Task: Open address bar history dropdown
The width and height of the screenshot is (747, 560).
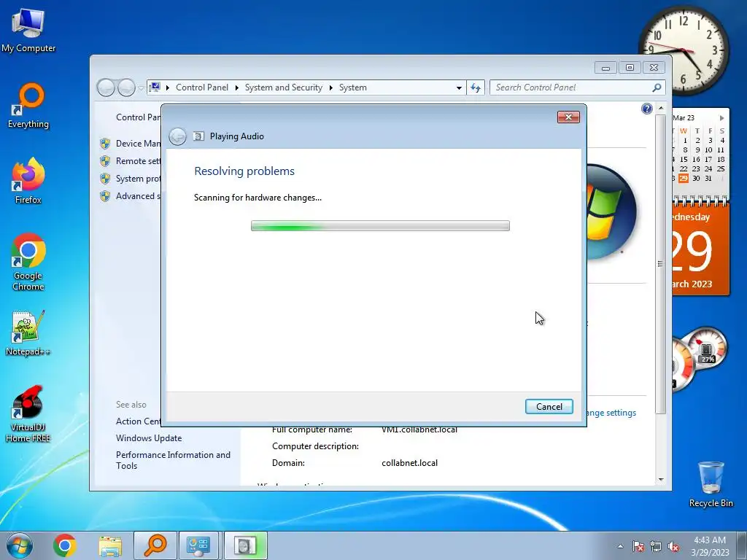Action: pos(459,87)
